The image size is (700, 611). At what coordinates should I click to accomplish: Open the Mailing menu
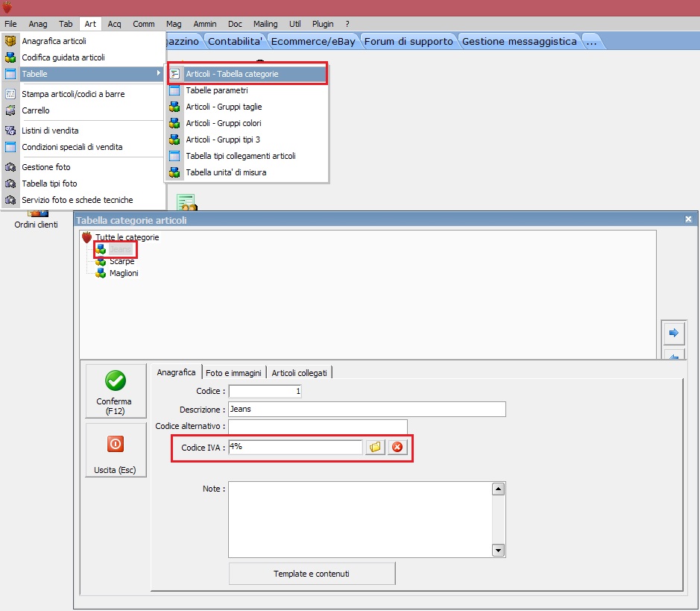(x=265, y=24)
